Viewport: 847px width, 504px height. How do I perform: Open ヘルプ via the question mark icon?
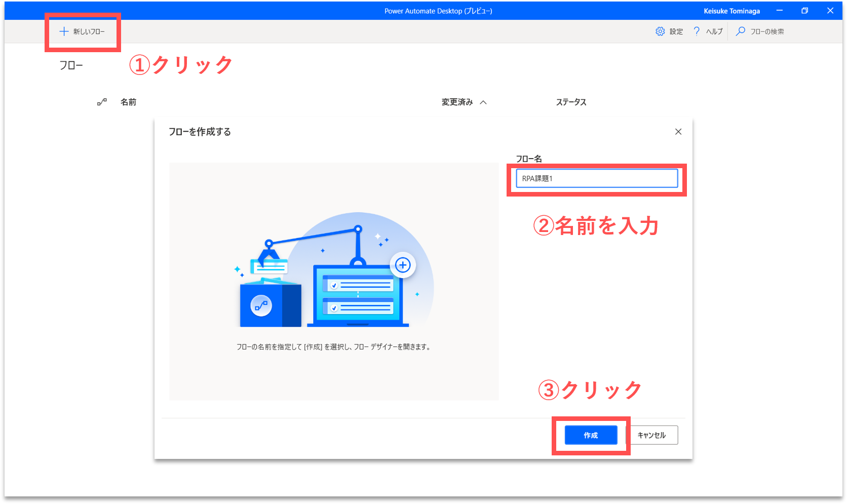coord(697,31)
